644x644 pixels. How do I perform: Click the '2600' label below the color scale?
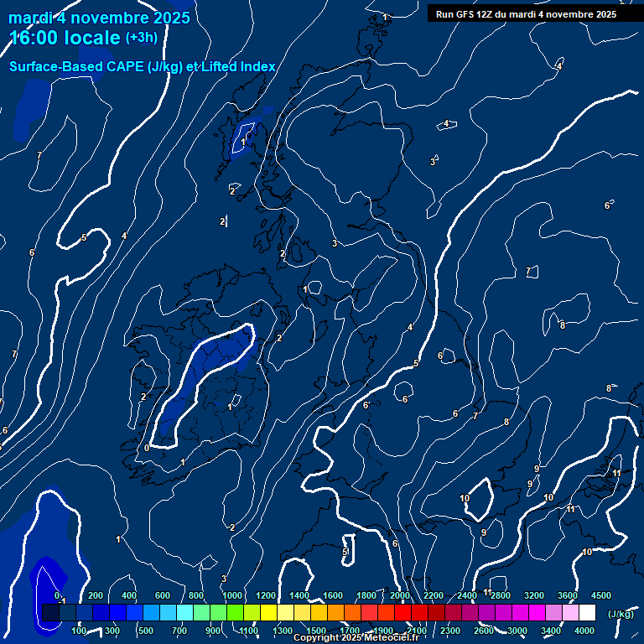[484, 631]
